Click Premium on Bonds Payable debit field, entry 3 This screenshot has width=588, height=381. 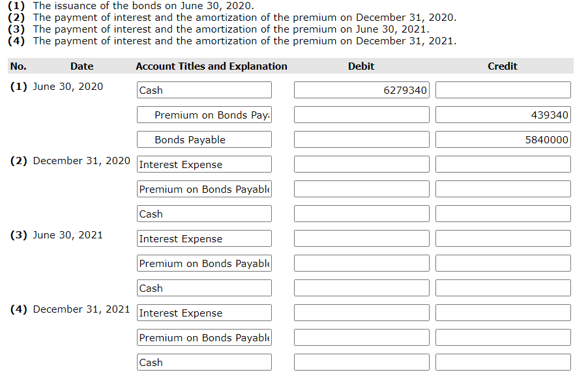pyautogui.click(x=362, y=263)
